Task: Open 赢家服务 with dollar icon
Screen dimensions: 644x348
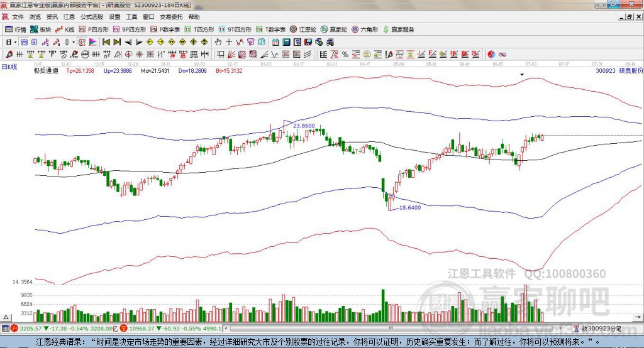Action: (399, 30)
